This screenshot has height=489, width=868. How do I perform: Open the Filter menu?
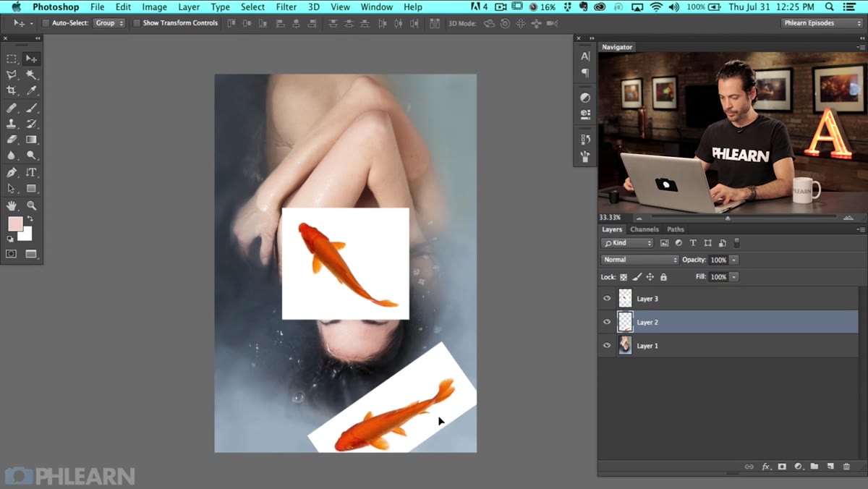point(286,7)
